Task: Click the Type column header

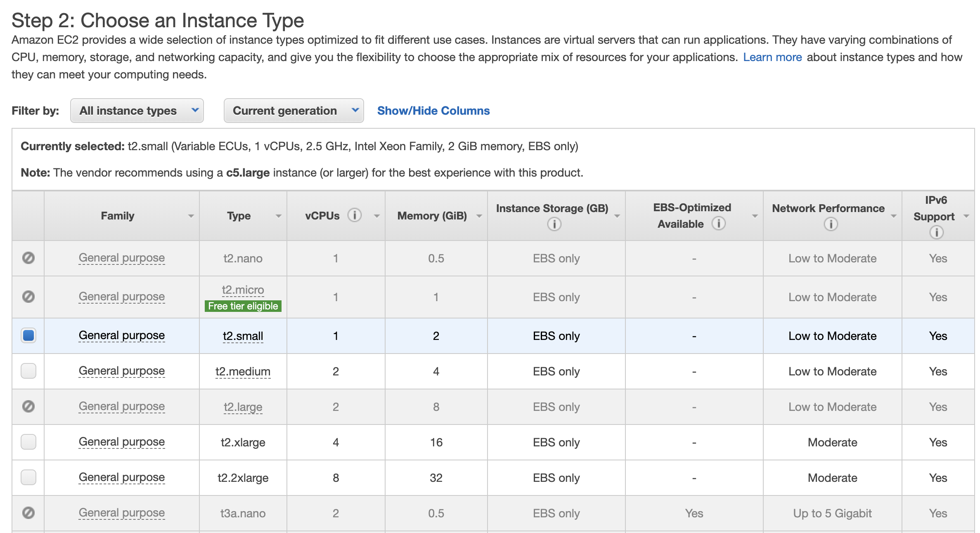Action: (239, 216)
